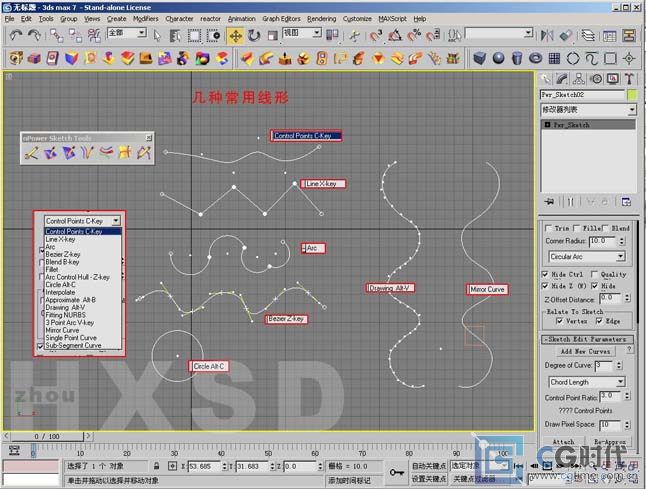This screenshot has width=646, height=489.
Task: Click the cylinder primitive icon
Action: pyautogui.click(x=517, y=58)
